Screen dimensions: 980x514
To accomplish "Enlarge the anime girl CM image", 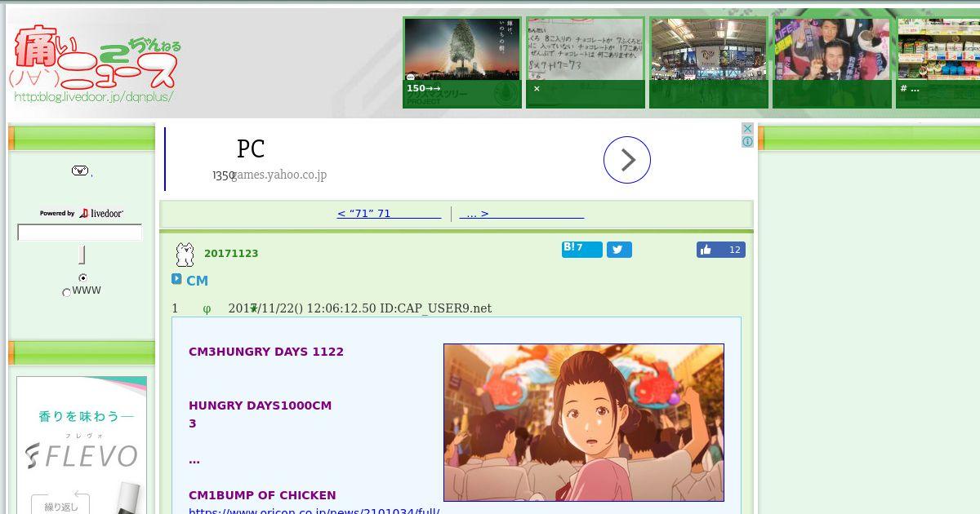I will pyautogui.click(x=584, y=423).
